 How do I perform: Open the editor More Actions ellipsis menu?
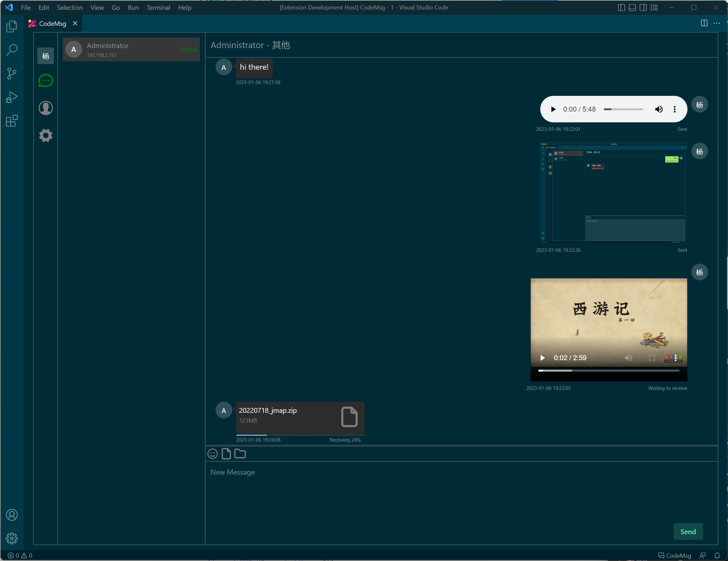717,23
